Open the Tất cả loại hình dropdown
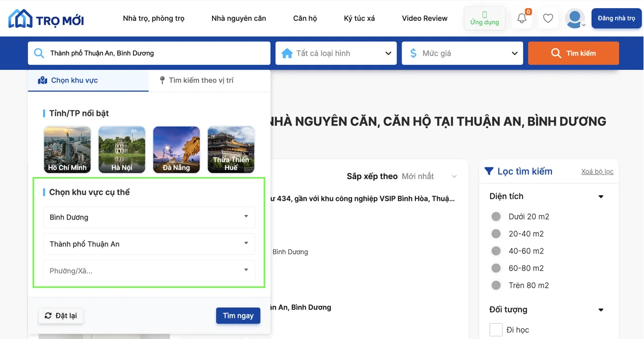Viewport: 644px width, 339px height. pyautogui.click(x=336, y=53)
